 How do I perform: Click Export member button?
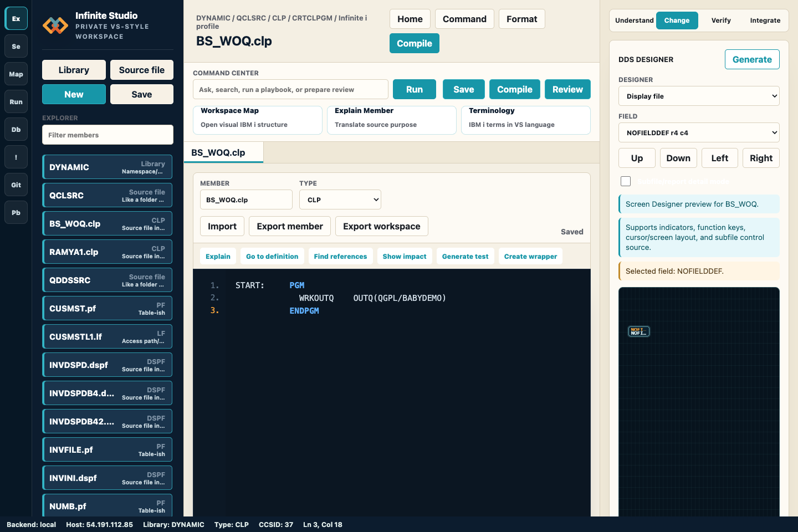290,226
